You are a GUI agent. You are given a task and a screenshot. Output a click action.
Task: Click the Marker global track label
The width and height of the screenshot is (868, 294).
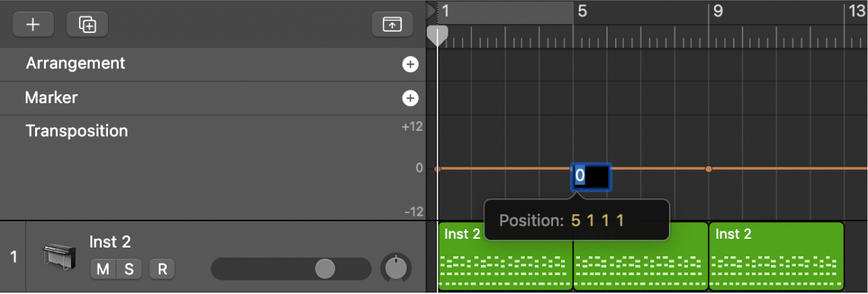(x=51, y=98)
